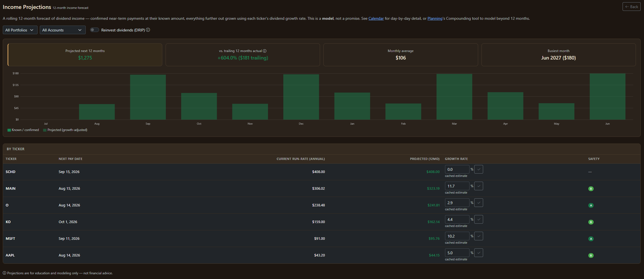The height and width of the screenshot is (279, 644).
Task: Click the Known / confirmed legend swatch
Action: (x=9, y=130)
